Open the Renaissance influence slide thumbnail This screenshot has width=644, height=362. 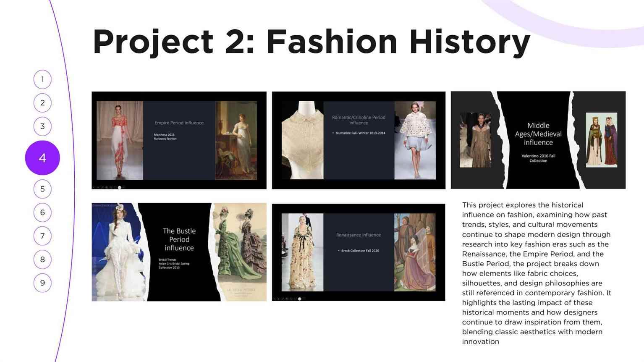point(359,252)
